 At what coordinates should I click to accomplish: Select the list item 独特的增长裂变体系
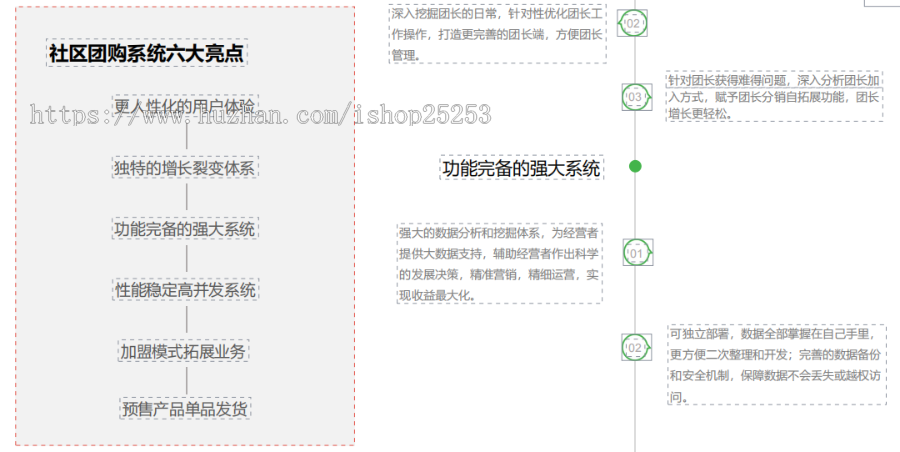tap(185, 168)
